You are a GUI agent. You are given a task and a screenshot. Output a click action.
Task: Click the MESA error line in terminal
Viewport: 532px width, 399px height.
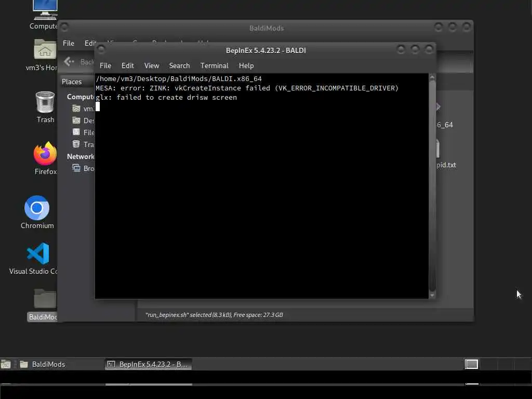click(247, 88)
